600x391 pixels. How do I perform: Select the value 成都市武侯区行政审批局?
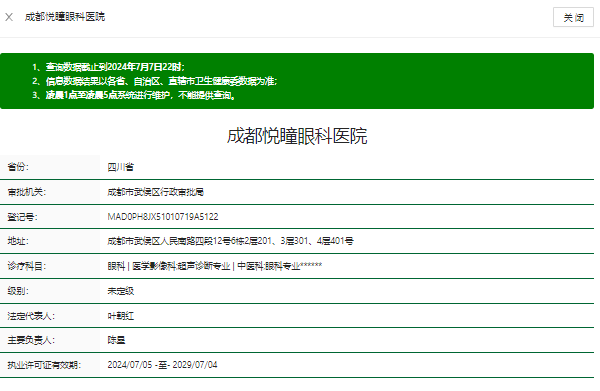pyautogui.click(x=155, y=192)
